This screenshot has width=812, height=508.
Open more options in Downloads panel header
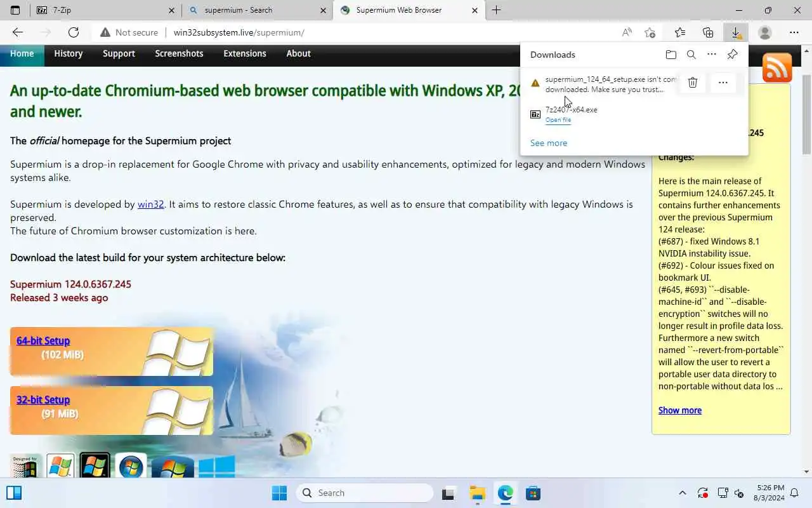click(x=712, y=55)
